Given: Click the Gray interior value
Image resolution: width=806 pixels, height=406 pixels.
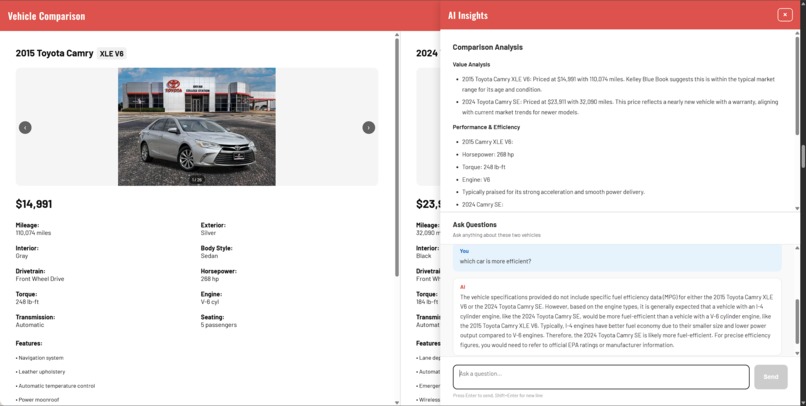Looking at the screenshot, I should coord(22,256).
